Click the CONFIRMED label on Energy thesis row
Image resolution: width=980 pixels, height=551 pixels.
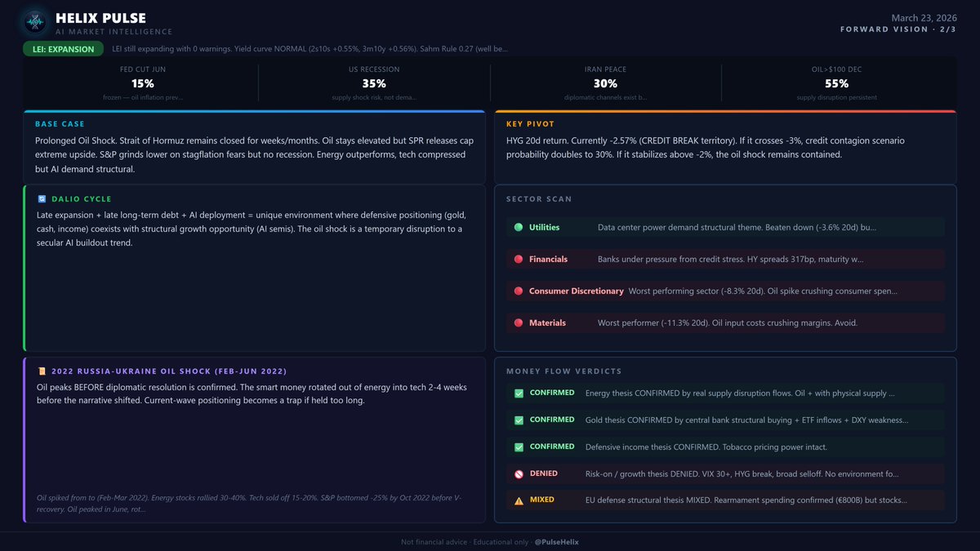click(552, 393)
